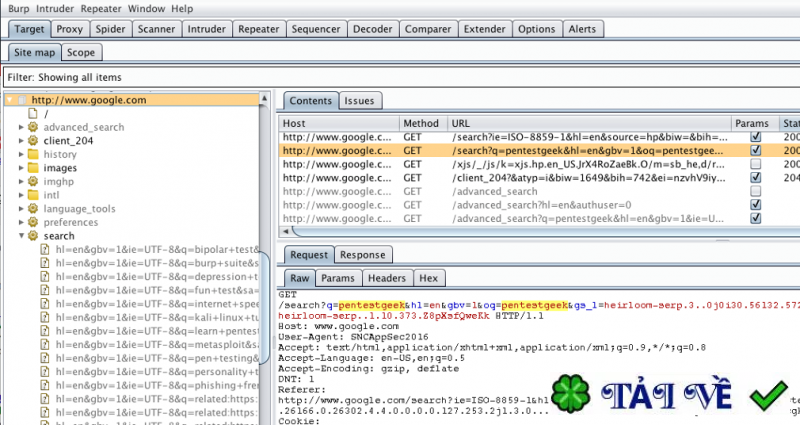Toggle Params checkbox for plain /advanced_search row
Image resolution: width=800 pixels, height=425 pixels.
tap(756, 190)
